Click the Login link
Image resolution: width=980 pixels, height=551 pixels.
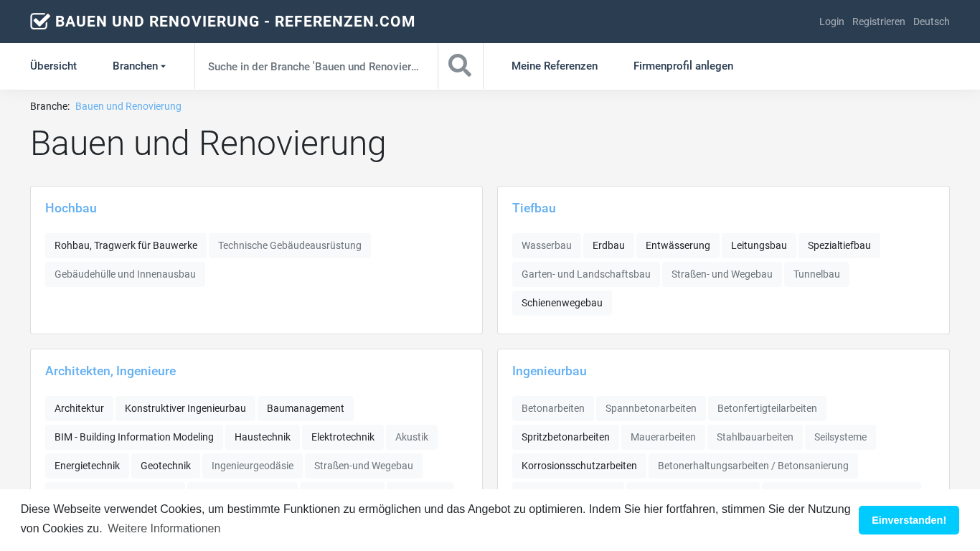pyautogui.click(x=831, y=22)
